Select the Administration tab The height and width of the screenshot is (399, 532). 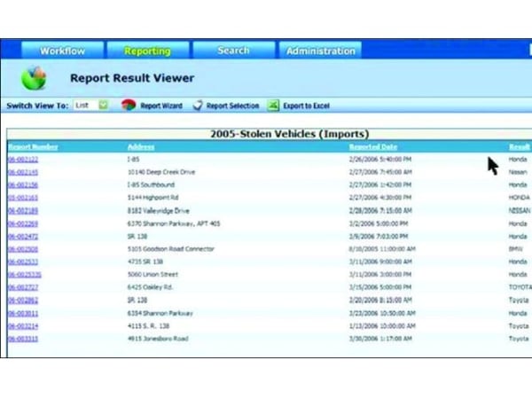(320, 51)
